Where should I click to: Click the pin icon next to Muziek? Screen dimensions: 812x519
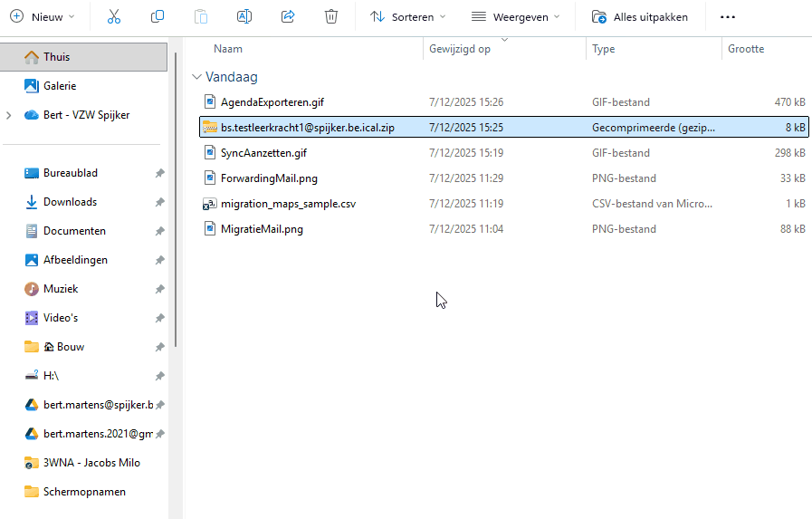click(159, 289)
